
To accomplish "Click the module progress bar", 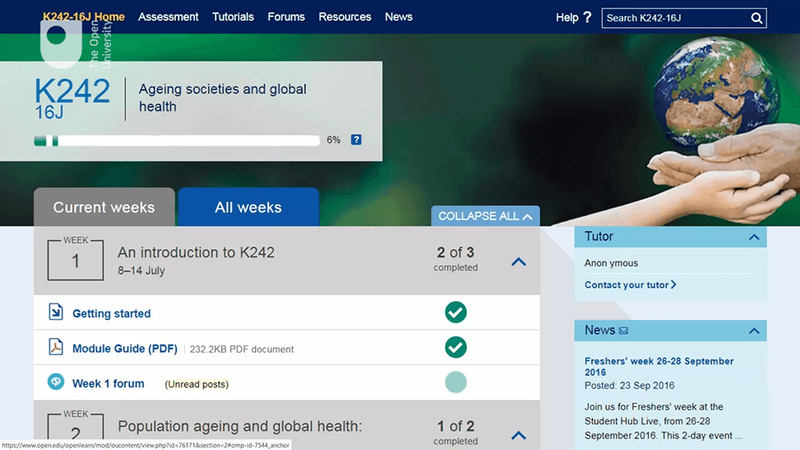I will coord(177,140).
